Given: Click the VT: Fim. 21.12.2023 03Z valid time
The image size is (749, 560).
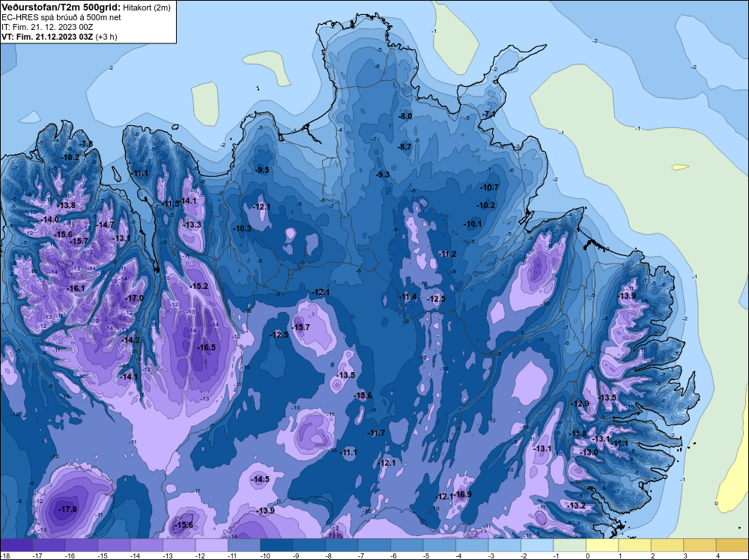Looking at the screenshot, I should (46, 37).
